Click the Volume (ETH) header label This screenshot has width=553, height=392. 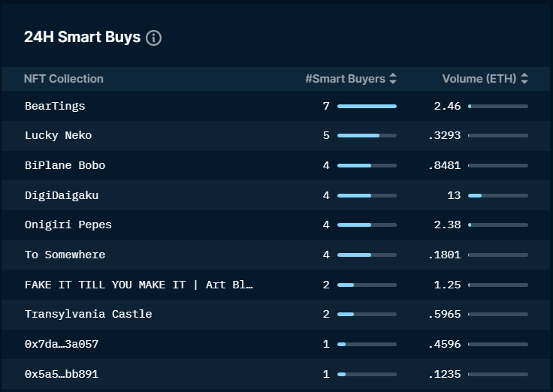pos(479,79)
